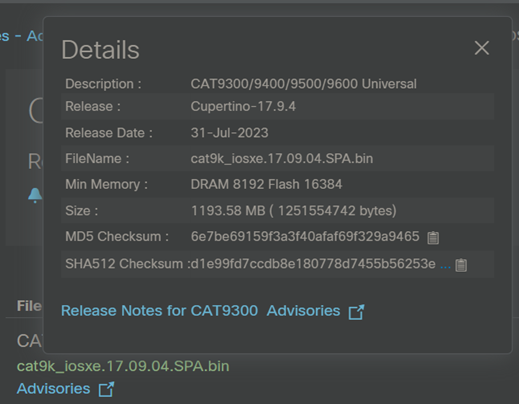519x404 pixels.
Task: Click the Min Memory label
Action: pyautogui.click(x=107, y=184)
